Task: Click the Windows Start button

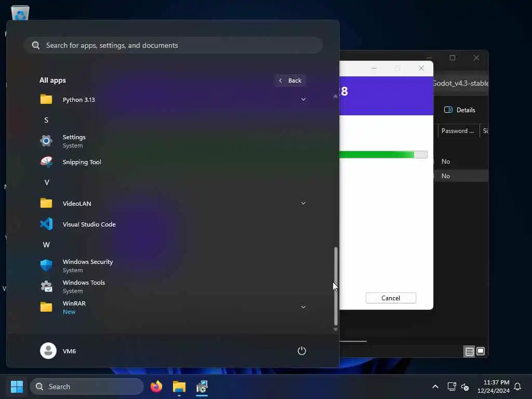Action: [17, 387]
